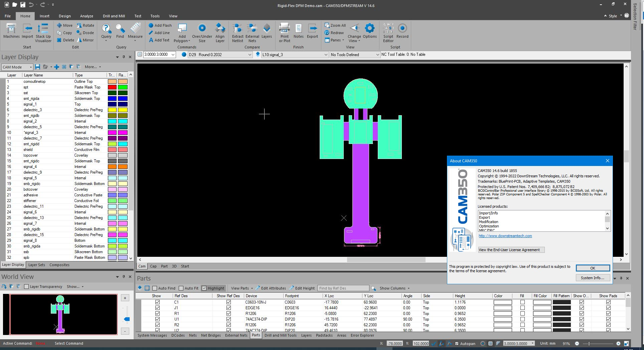
Task: Click Edit Height in Parts panel
Action: [x=302, y=288]
